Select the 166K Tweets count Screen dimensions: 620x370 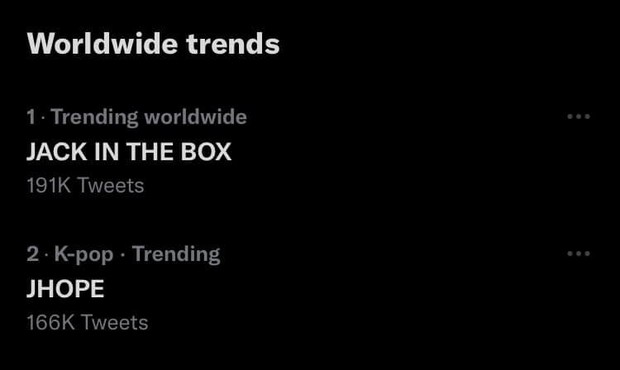coord(87,323)
